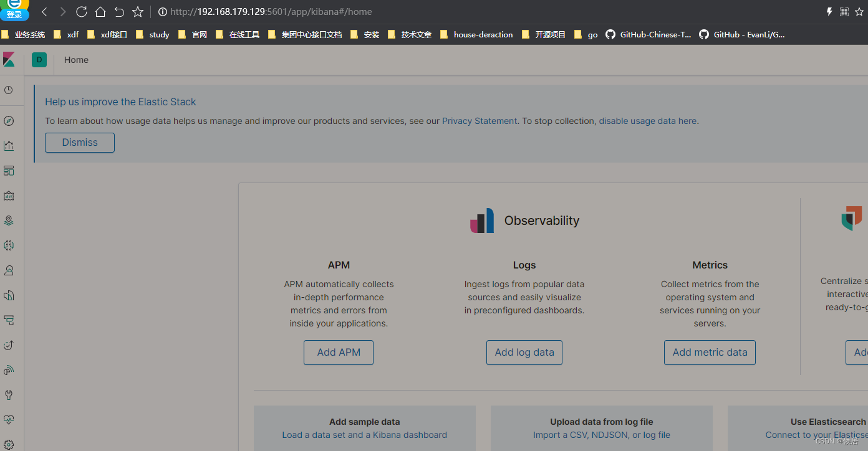Open Dev Tools wrench icon
Viewport: 868px width, 451px height.
pos(9,395)
